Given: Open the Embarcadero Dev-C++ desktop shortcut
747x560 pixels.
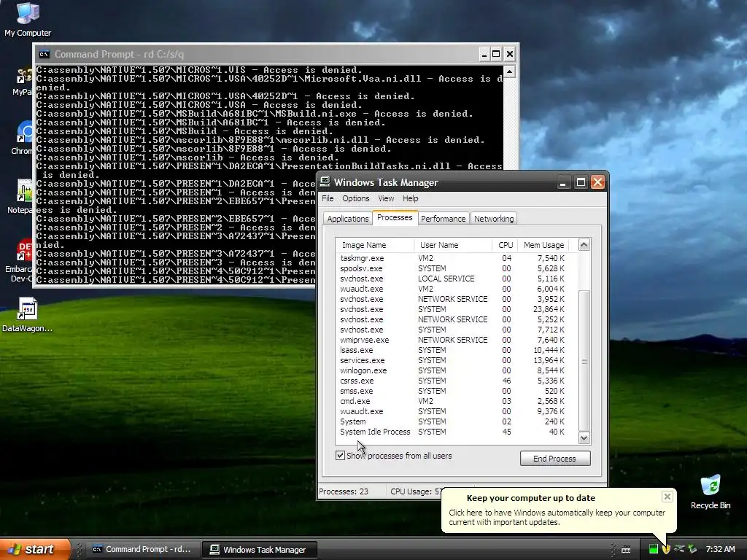Looking at the screenshot, I should point(19,260).
